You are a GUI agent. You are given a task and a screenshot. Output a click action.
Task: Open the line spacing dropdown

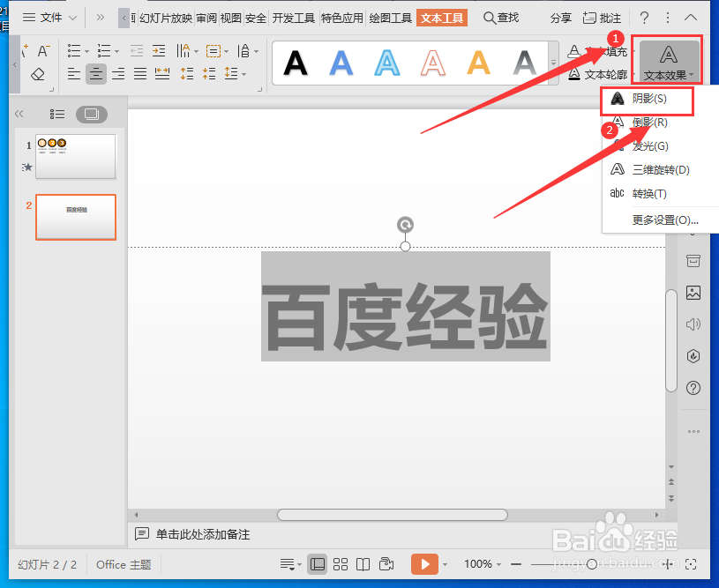tap(235, 73)
